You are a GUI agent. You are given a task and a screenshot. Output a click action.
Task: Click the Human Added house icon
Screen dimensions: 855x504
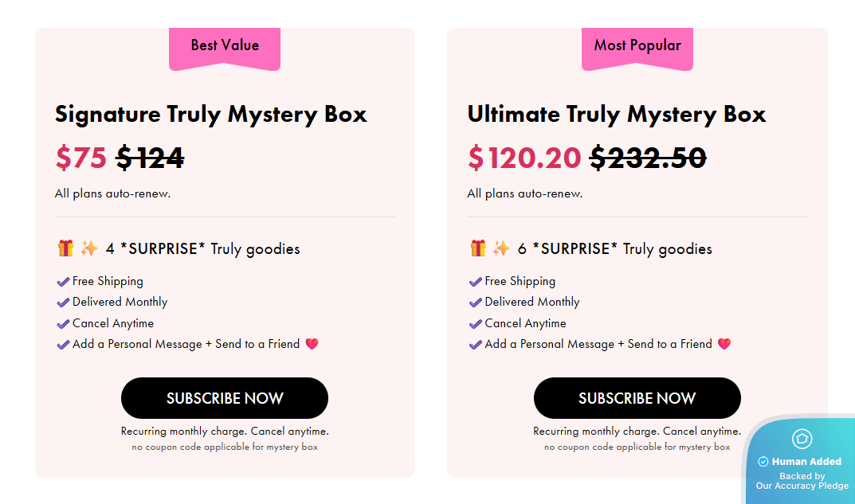click(x=802, y=439)
